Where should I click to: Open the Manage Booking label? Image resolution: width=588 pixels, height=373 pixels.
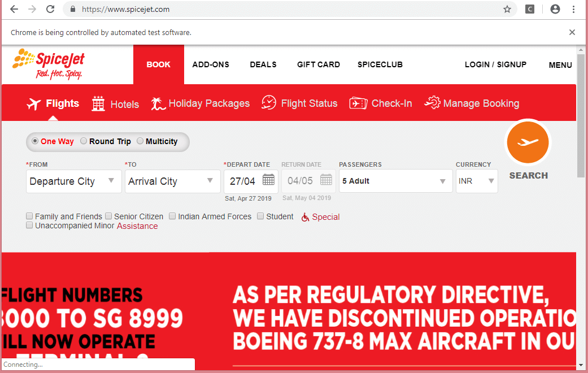click(x=481, y=103)
